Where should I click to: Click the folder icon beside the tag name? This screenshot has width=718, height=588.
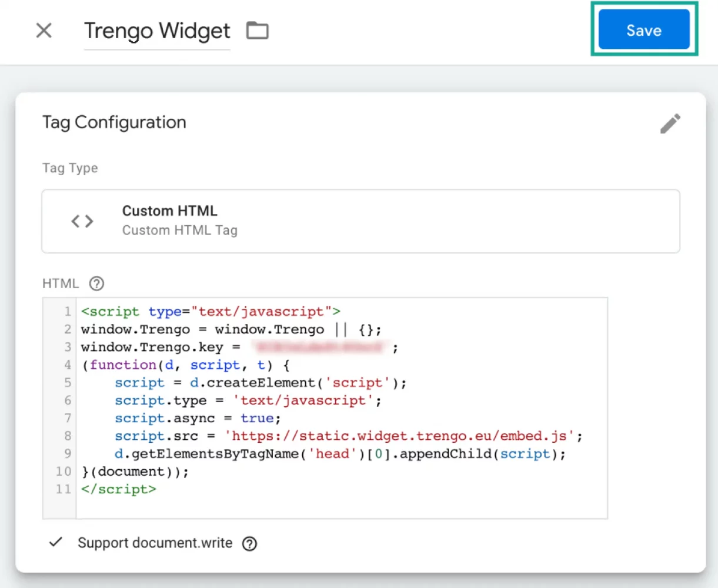[257, 31]
